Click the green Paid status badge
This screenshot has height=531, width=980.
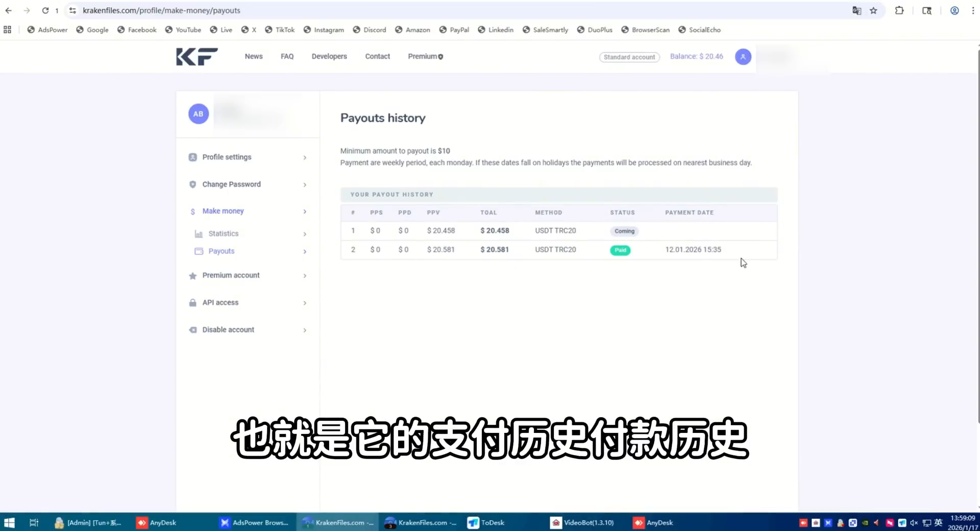(620, 250)
